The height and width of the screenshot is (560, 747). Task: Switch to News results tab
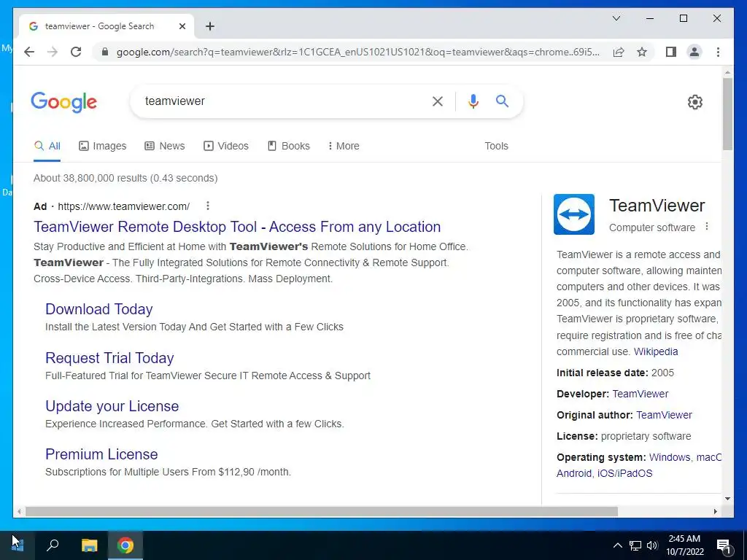coord(164,146)
